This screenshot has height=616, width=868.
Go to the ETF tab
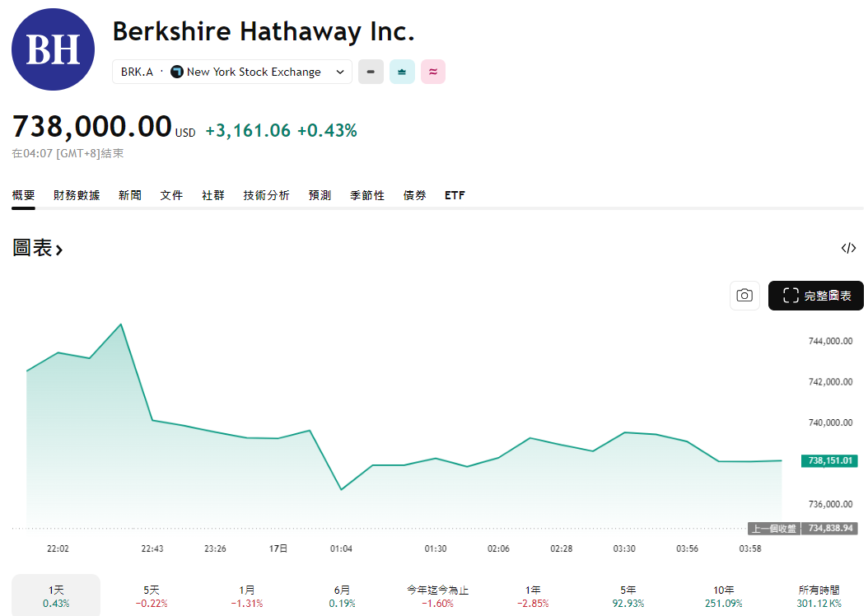pos(455,195)
